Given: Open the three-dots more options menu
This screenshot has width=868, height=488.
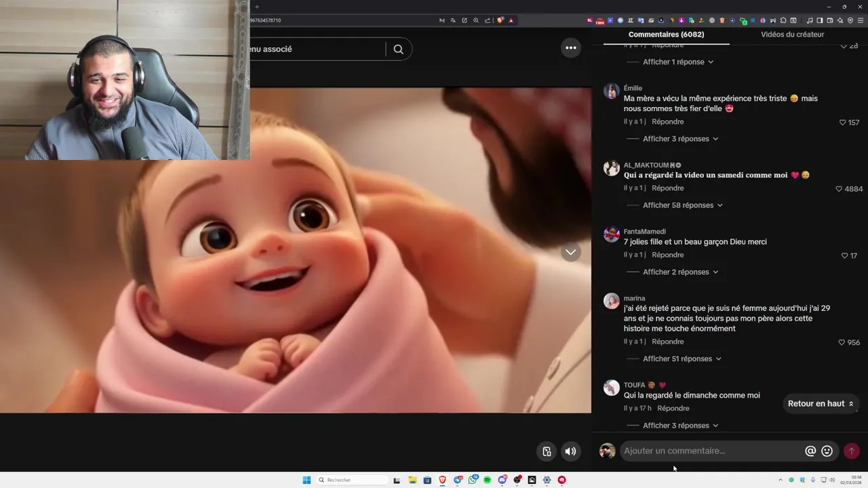Looking at the screenshot, I should point(571,47).
